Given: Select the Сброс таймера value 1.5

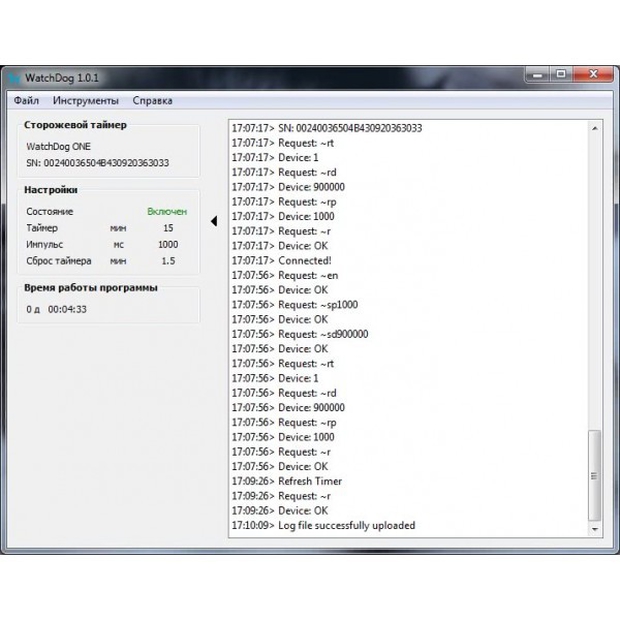Looking at the screenshot, I should coord(168,261).
